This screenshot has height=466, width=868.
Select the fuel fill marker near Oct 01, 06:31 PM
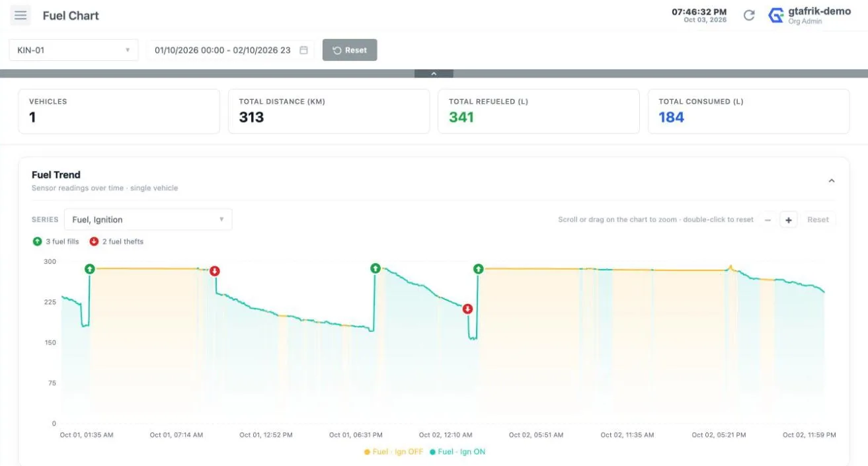pos(375,268)
